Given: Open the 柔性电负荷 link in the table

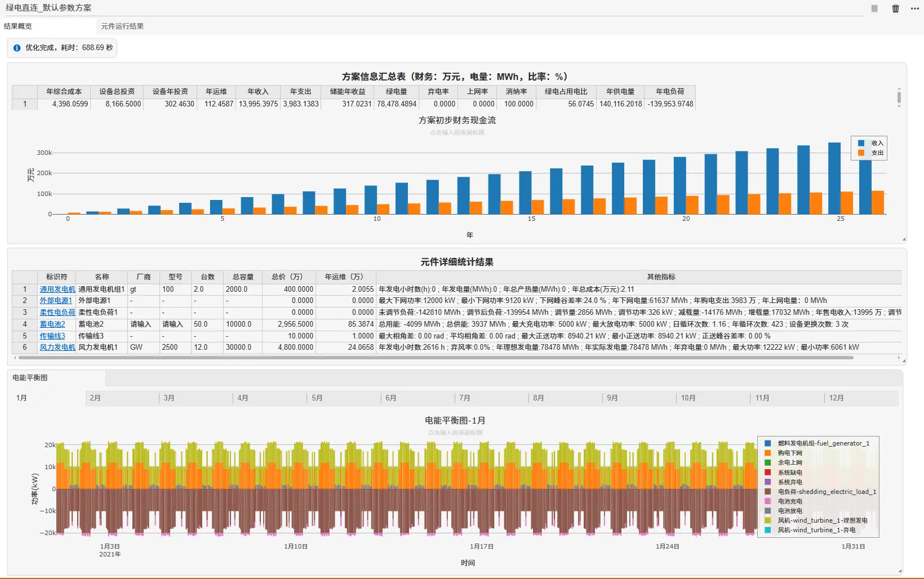Looking at the screenshot, I should [57, 313].
